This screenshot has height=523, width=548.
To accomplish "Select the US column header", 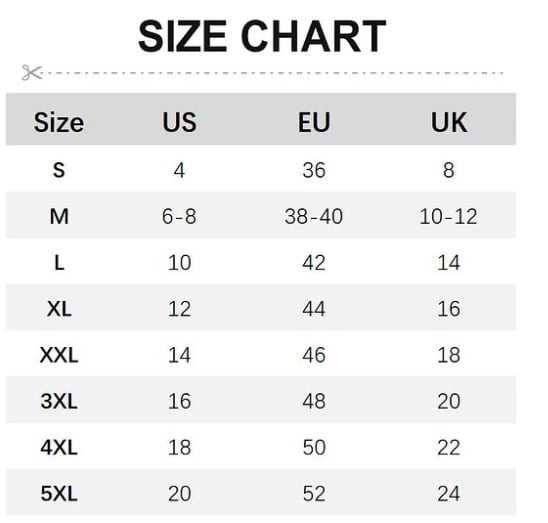I will pyautogui.click(x=179, y=122).
